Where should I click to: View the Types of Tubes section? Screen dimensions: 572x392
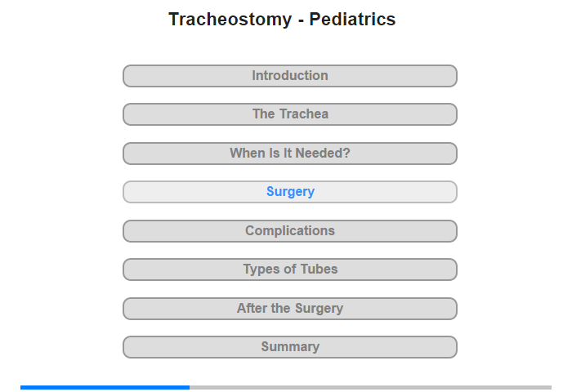click(x=289, y=269)
